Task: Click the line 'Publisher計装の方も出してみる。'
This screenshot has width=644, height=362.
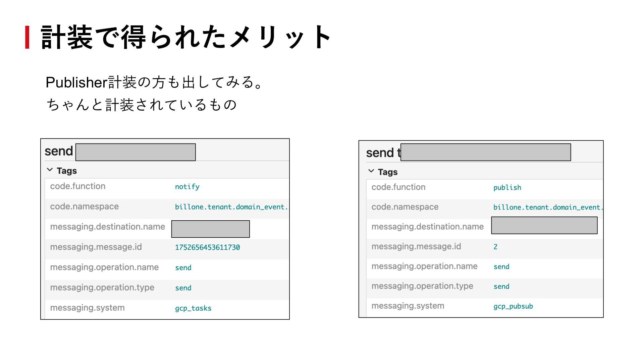Action: pos(154,82)
